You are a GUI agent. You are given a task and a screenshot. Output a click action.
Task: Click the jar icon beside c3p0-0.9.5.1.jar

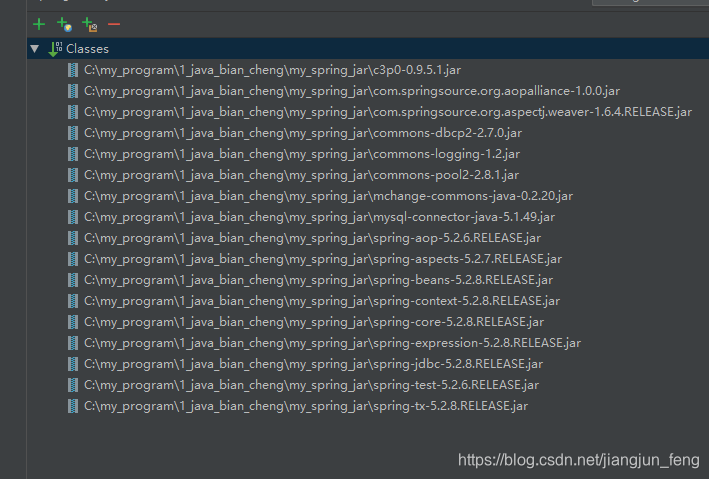[73, 70]
